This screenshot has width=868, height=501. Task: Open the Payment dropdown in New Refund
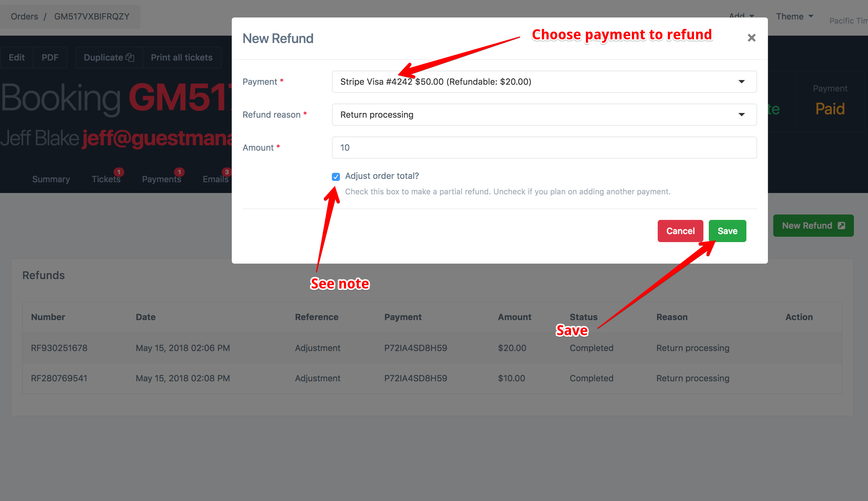point(544,82)
